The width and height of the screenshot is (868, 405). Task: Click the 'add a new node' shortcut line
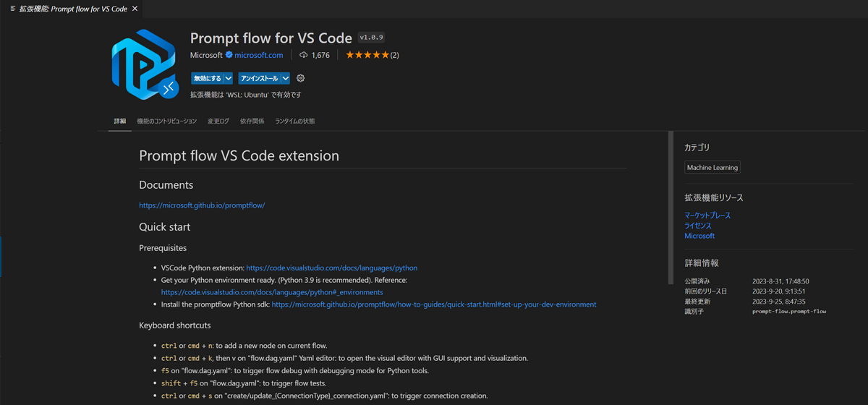click(244, 346)
